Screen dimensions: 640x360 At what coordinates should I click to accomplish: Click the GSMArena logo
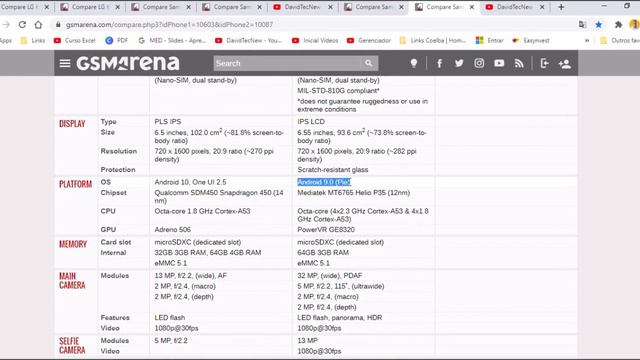click(128, 63)
